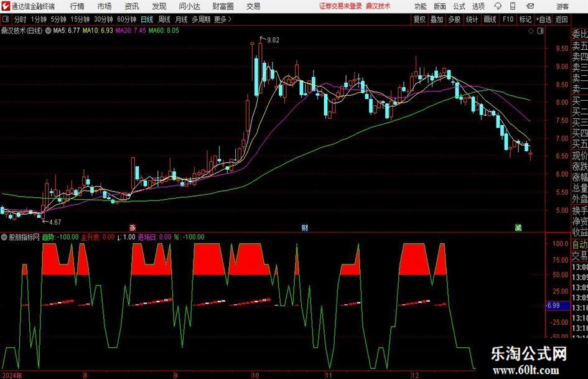588x379 pixels.
Task: Open the 问小达 menu
Action: coord(189,6)
